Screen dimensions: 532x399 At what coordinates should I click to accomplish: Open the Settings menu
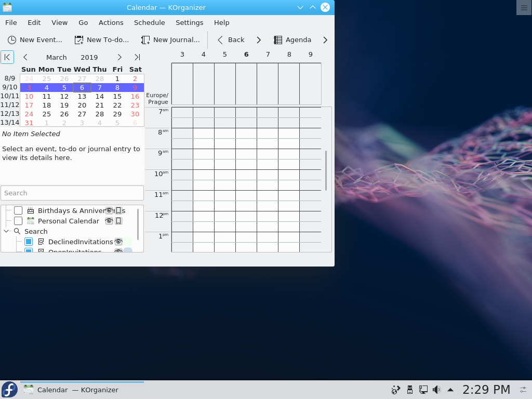189,22
